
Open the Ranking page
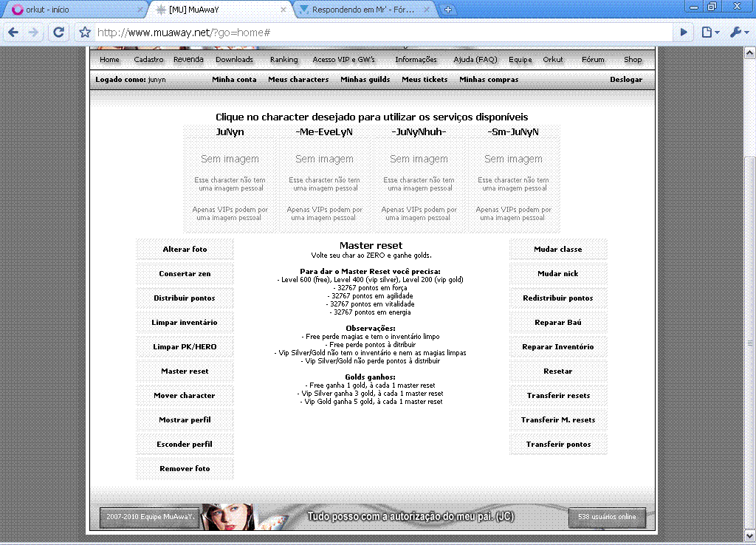pos(283,60)
